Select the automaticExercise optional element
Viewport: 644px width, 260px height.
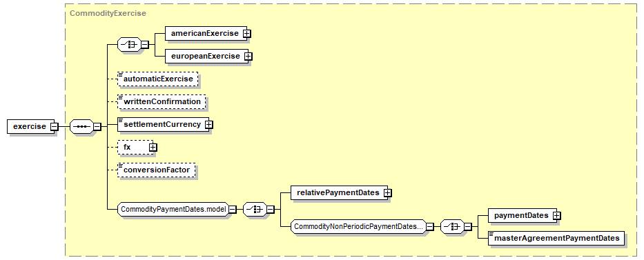click(157, 79)
